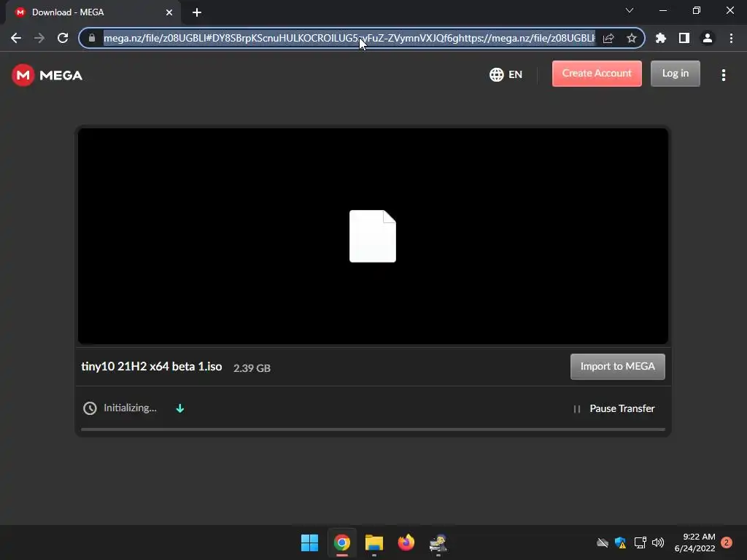Image resolution: width=747 pixels, height=560 pixels.
Task: Select the Download - MEGA tab
Action: 93,12
